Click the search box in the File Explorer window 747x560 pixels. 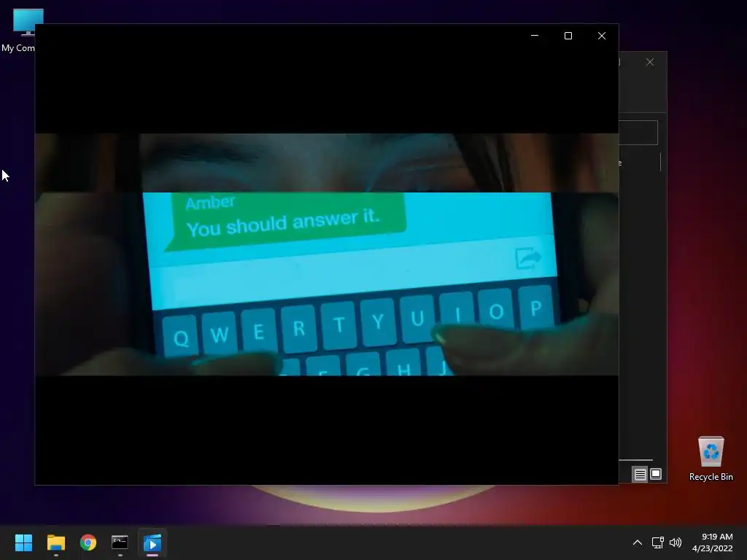click(638, 133)
